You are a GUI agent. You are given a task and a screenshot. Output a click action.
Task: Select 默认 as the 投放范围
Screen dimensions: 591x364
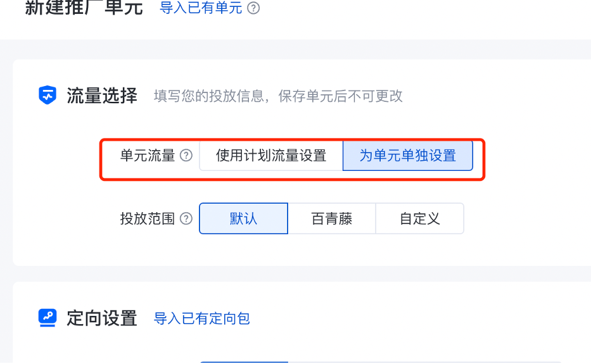click(243, 218)
